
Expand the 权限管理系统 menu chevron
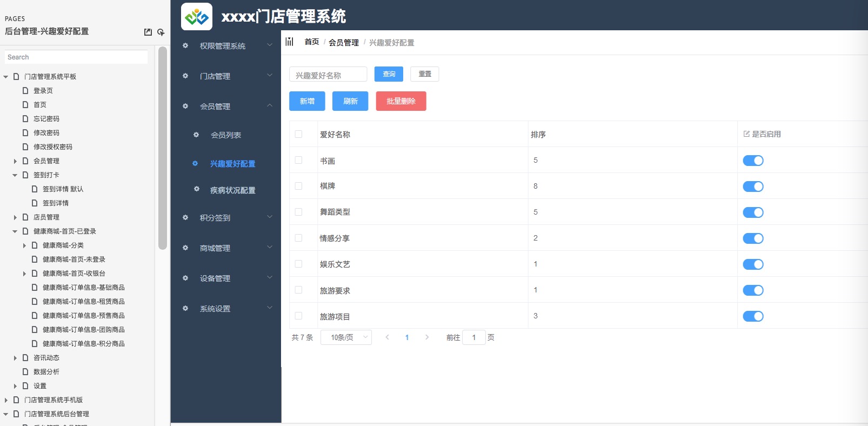pyautogui.click(x=270, y=45)
